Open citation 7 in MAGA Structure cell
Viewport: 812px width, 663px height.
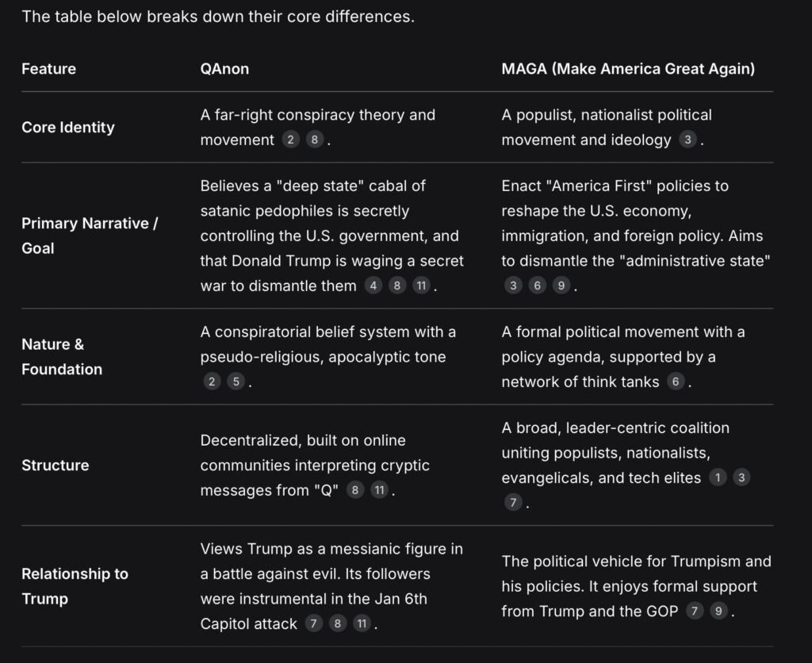click(513, 503)
